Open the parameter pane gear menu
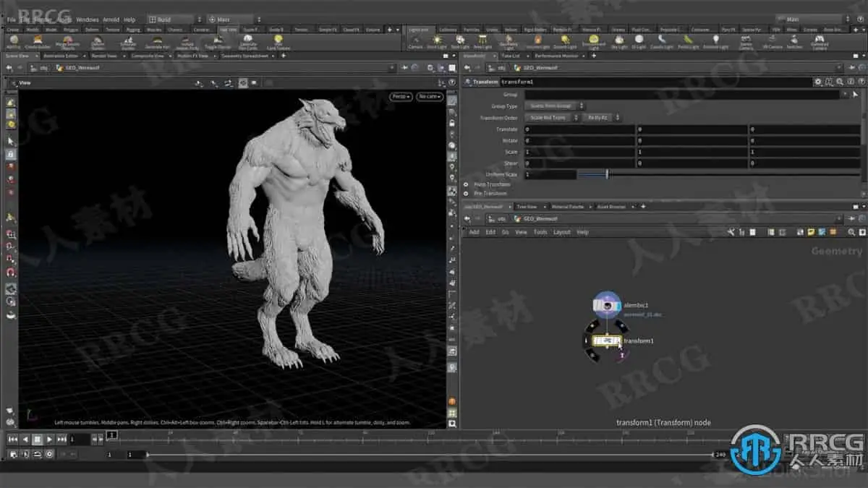The width and height of the screenshot is (868, 488). pyautogui.click(x=818, y=82)
